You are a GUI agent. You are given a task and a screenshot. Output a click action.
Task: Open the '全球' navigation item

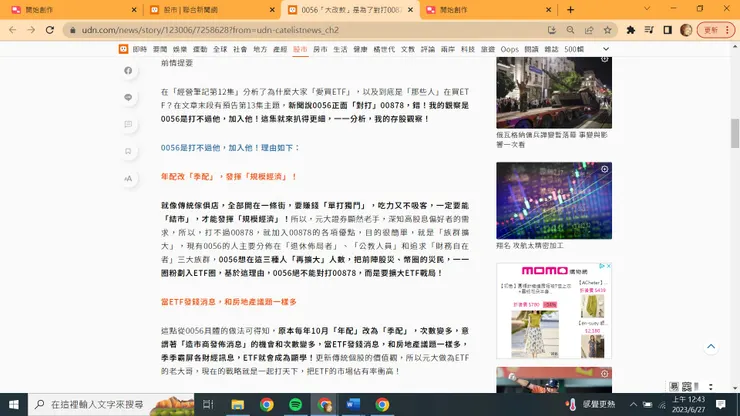click(220, 49)
